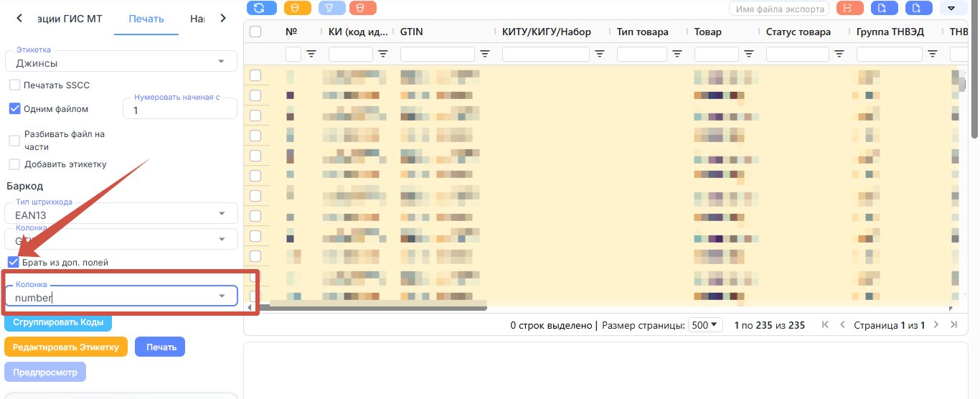This screenshot has height=399, width=980.
Task: Open the Этикетка Джинсы dropdown
Action: [x=121, y=62]
